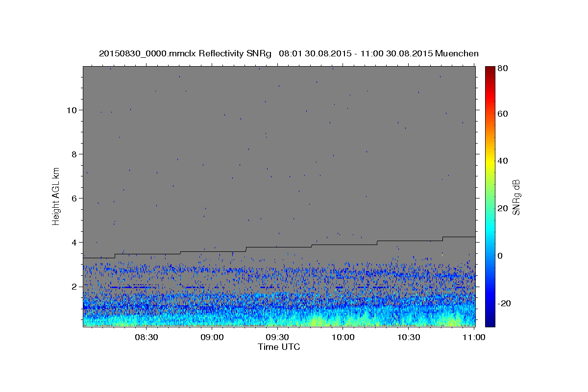588x392 pixels.
Task: Click the height tick label 10
Action: point(73,110)
